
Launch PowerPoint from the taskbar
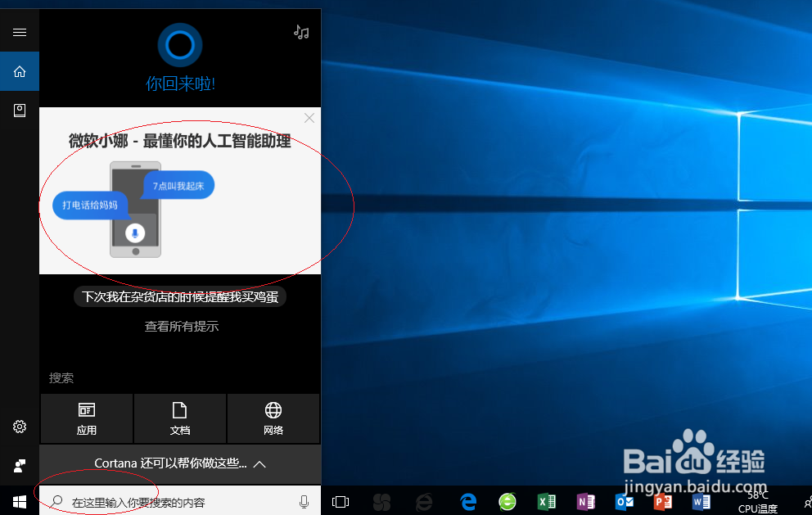(663, 502)
